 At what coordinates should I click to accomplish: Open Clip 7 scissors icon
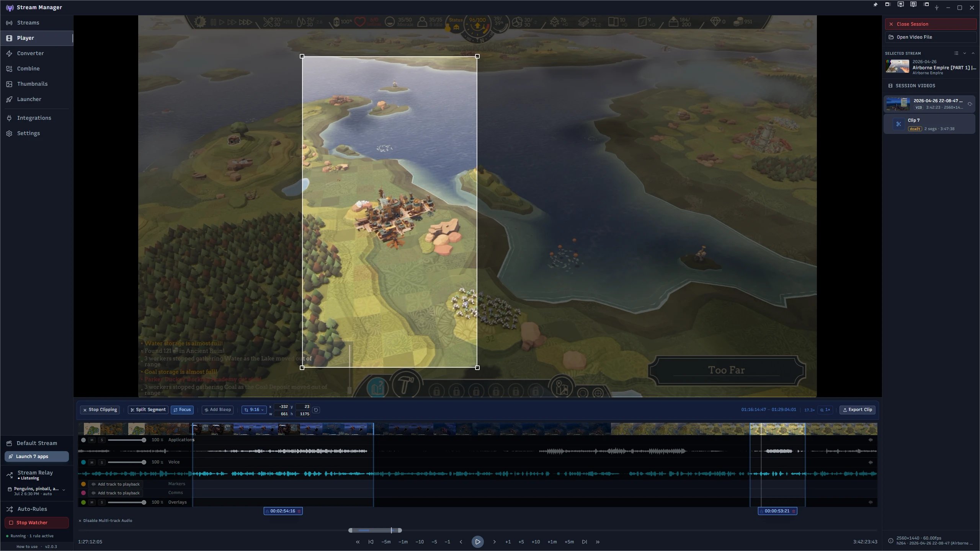(898, 124)
